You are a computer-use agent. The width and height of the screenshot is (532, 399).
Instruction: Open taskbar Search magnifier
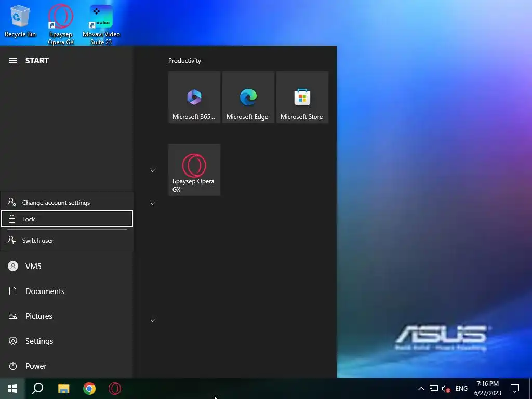tap(37, 389)
